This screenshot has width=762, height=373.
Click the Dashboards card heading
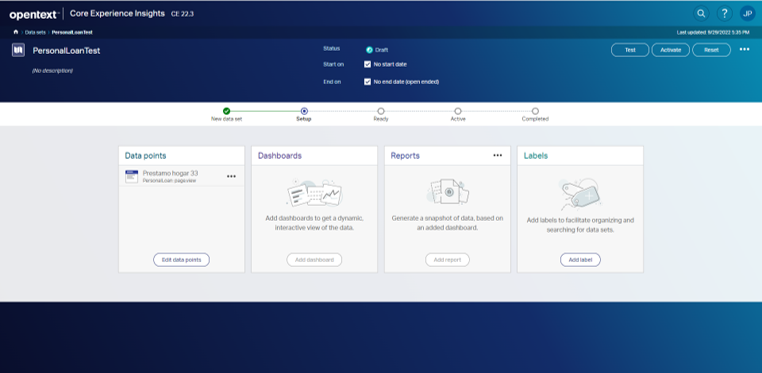pyautogui.click(x=280, y=156)
